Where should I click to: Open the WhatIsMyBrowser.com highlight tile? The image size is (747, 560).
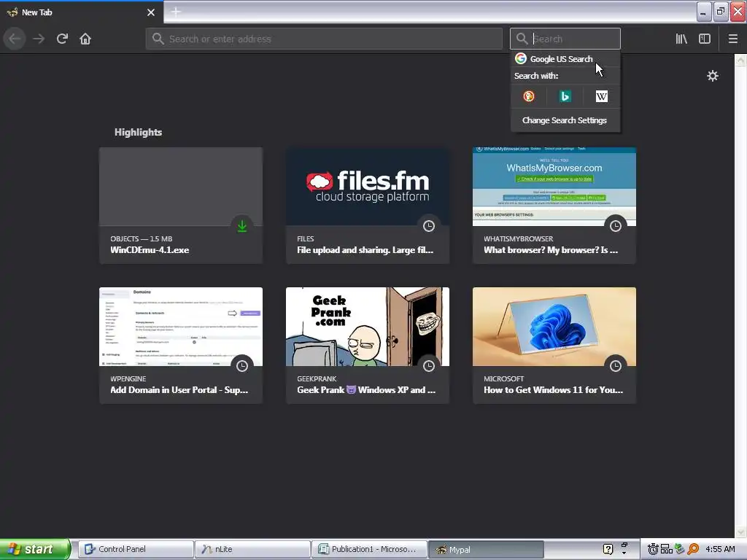554,205
